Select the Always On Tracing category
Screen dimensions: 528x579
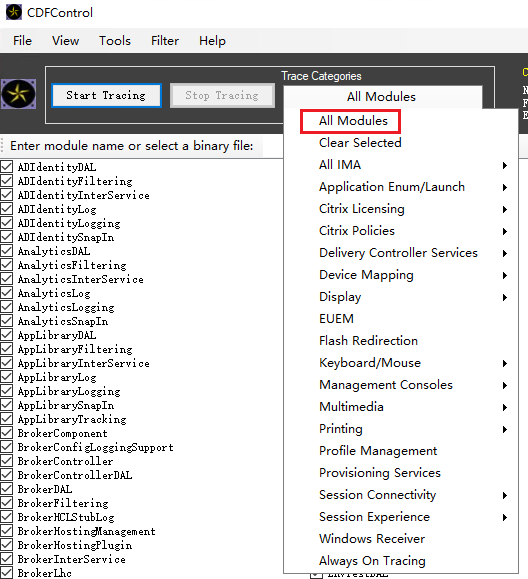(x=372, y=561)
